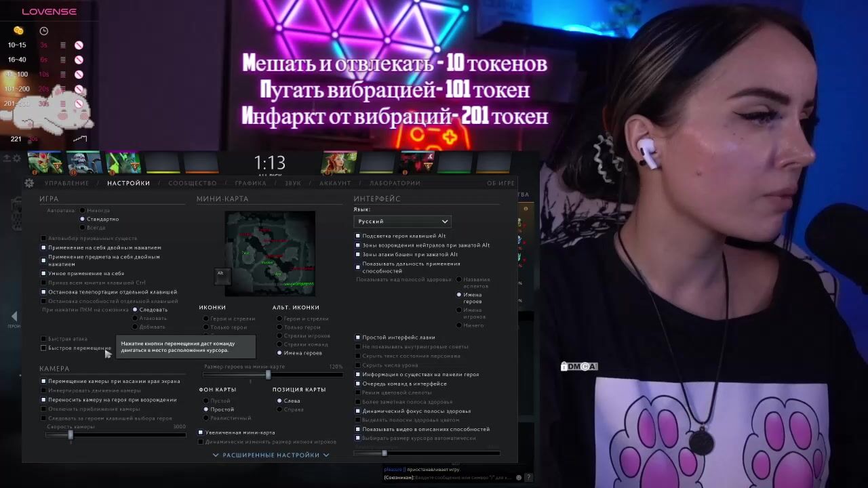Open the Лаборатории tab
The width and height of the screenshot is (868, 488).
tap(395, 184)
